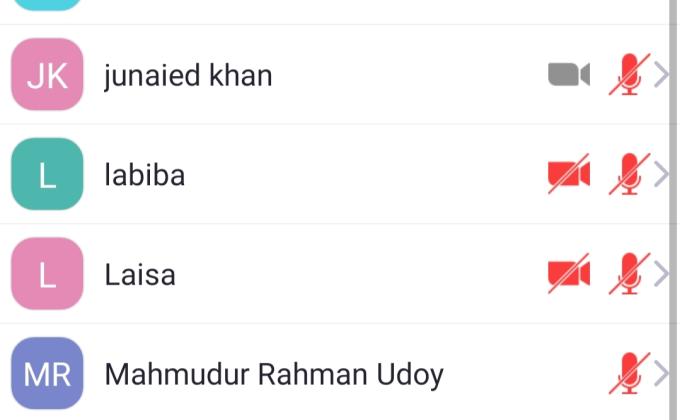Select participant Mahmudur Rahman Udoy

coord(274,375)
